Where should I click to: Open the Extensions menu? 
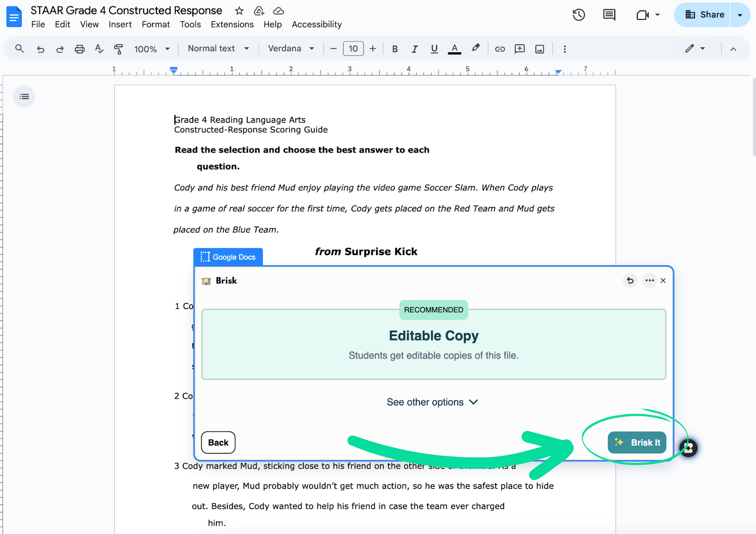pyautogui.click(x=232, y=25)
